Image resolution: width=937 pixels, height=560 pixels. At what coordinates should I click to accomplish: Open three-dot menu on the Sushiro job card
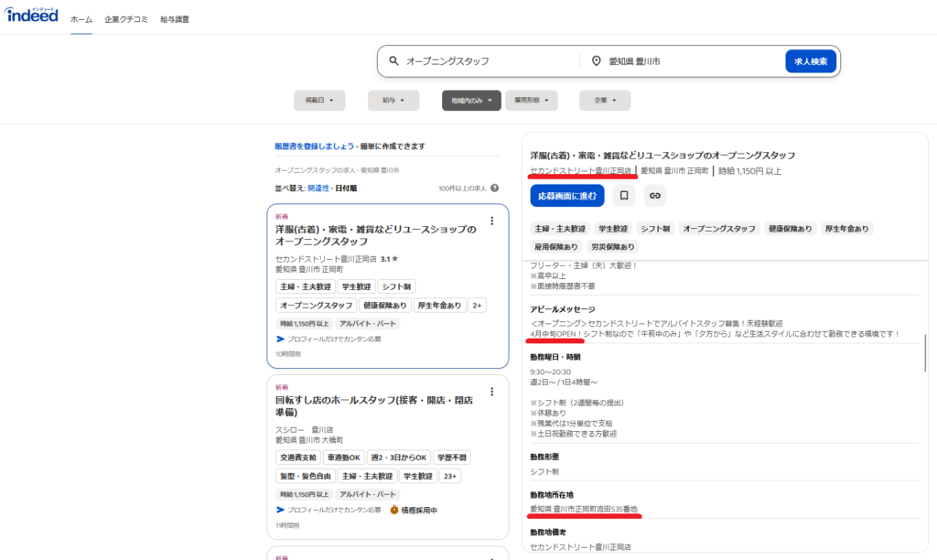492,392
